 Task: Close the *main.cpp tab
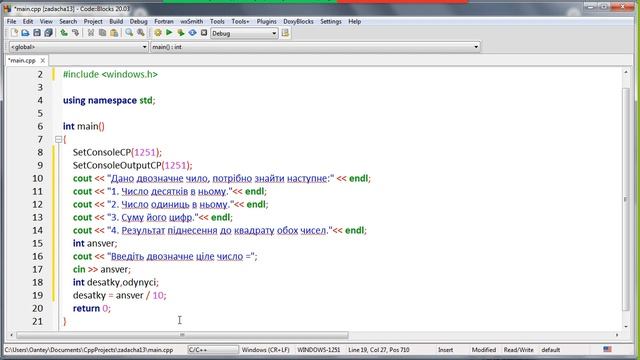pos(42,60)
